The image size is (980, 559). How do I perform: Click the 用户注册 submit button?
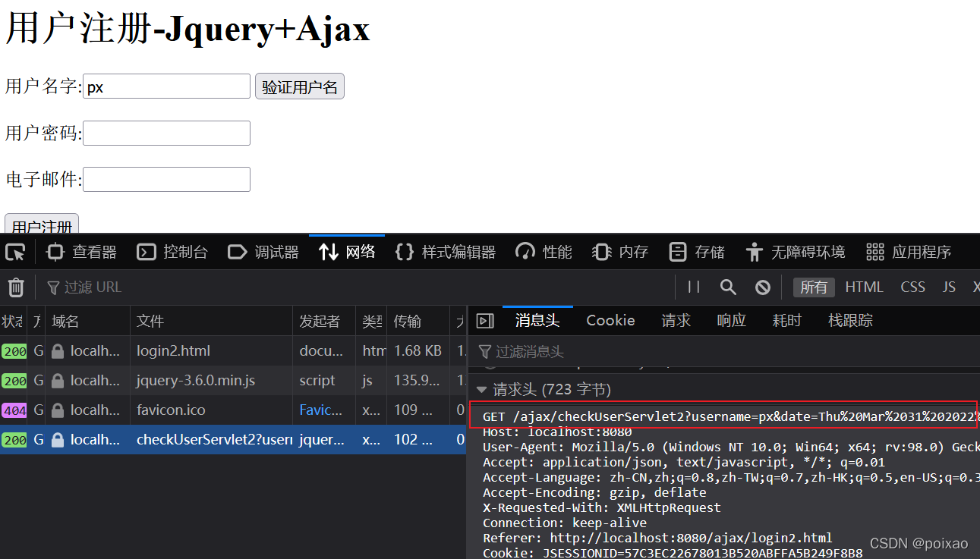(x=42, y=225)
